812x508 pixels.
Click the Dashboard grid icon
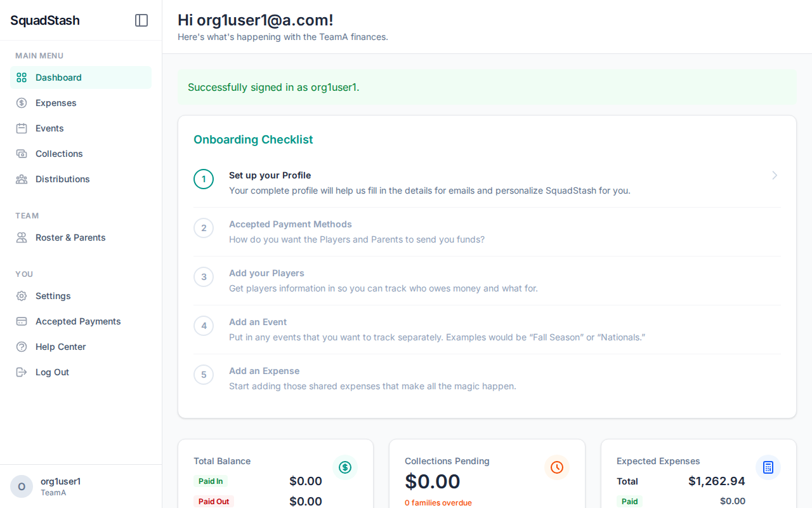(22, 77)
